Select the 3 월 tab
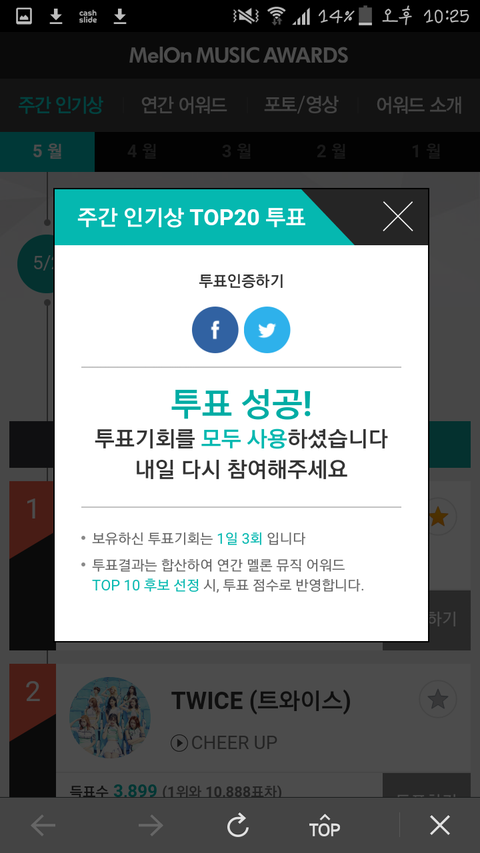This screenshot has width=480, height=853. (237, 151)
